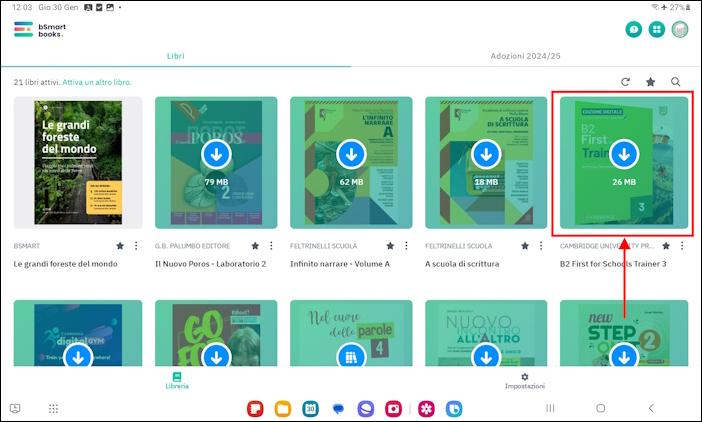Open Le grandi foreste del mondo cover
Viewport: 702px width, 422px height.
pos(78,162)
